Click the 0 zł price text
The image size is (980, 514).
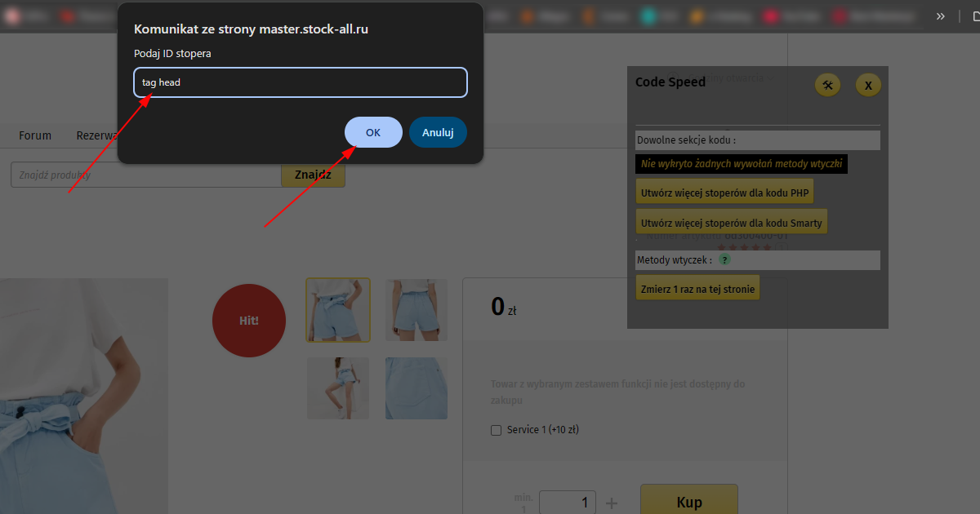coord(503,307)
